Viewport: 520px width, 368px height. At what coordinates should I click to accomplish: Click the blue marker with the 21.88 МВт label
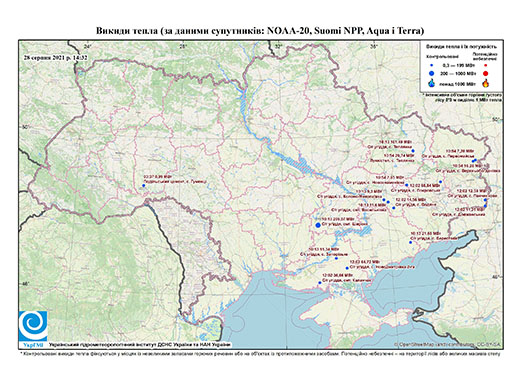tap(411, 242)
